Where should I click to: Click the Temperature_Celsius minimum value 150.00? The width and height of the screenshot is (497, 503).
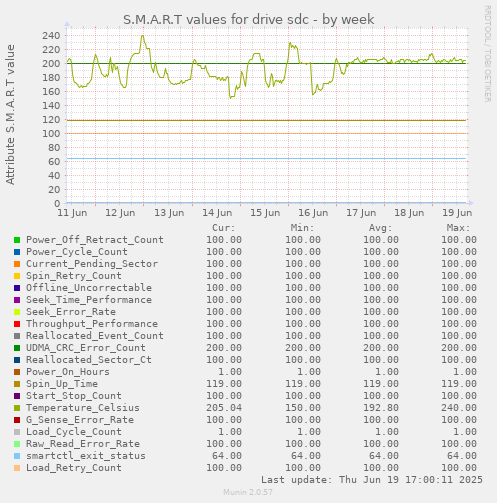tap(303, 408)
